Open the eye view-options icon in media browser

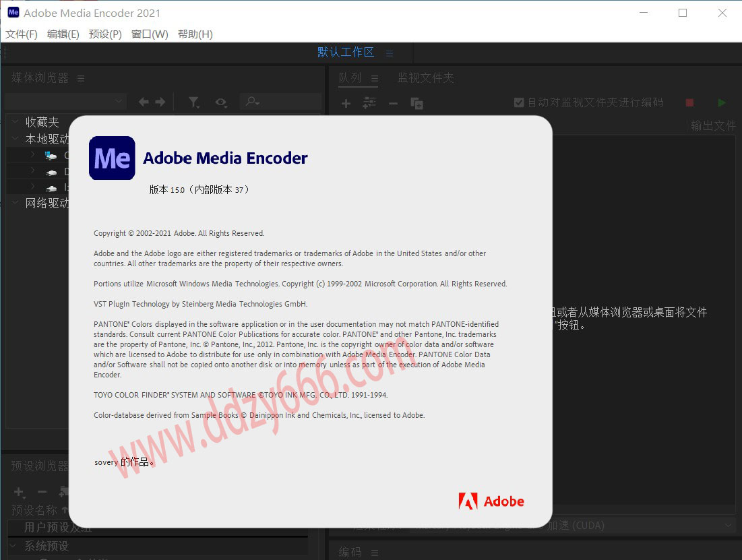click(x=221, y=102)
